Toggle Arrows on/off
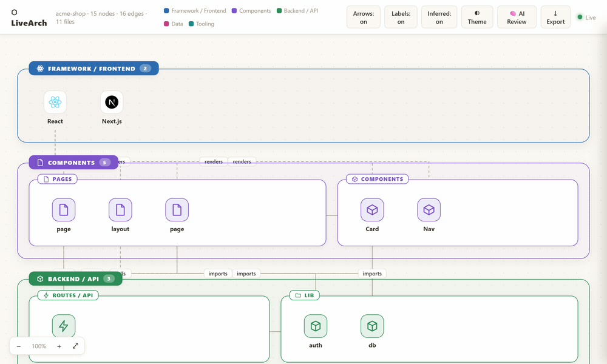Screen dimensions: 607x364 click(x=363, y=18)
